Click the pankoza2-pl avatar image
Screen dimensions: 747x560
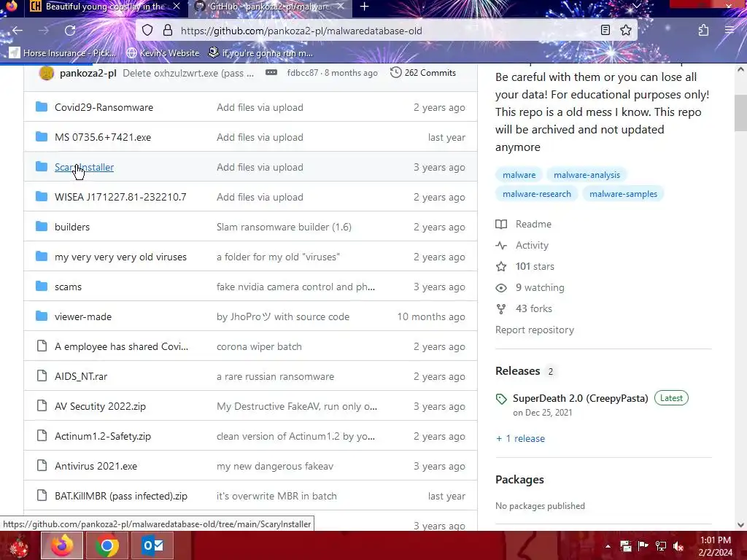46,73
